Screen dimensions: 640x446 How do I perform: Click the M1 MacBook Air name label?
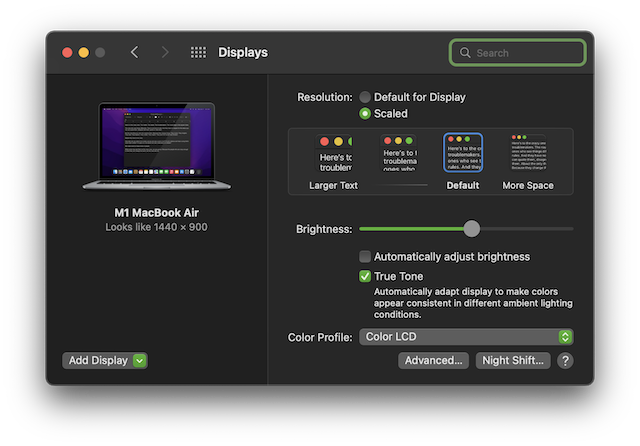156,213
